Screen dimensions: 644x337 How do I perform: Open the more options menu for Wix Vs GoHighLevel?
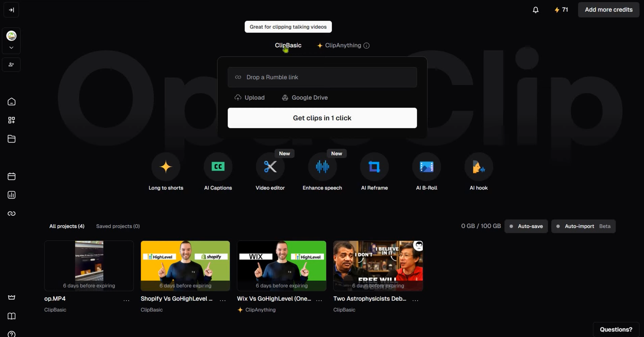[319, 301]
